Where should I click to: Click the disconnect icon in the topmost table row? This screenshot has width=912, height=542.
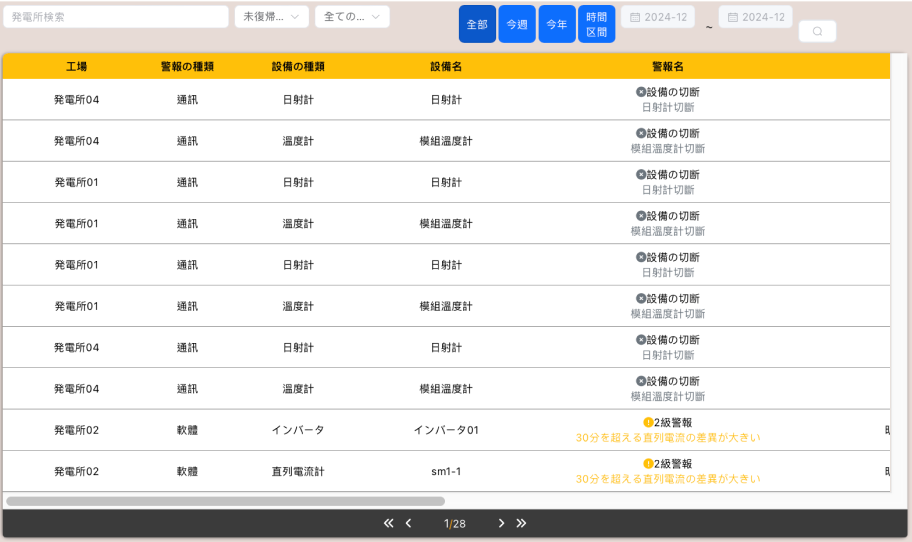coord(641,92)
